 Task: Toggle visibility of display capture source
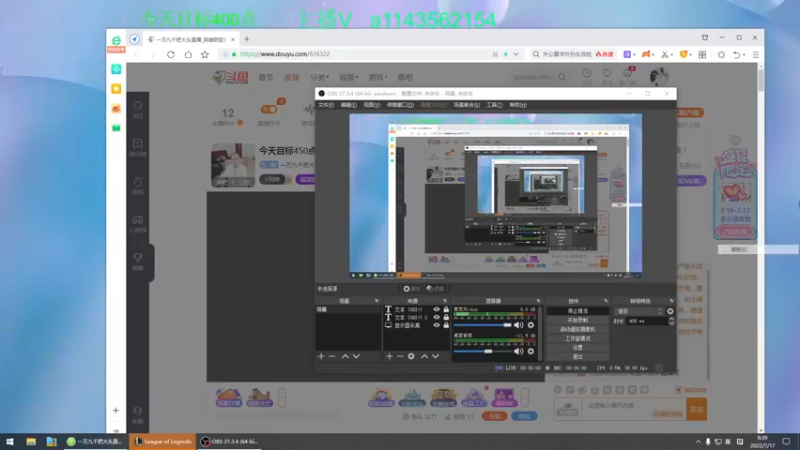(x=436, y=325)
